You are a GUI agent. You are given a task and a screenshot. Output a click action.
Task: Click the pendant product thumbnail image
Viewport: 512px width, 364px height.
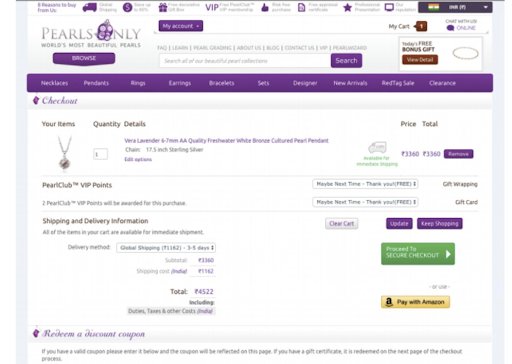coord(64,153)
